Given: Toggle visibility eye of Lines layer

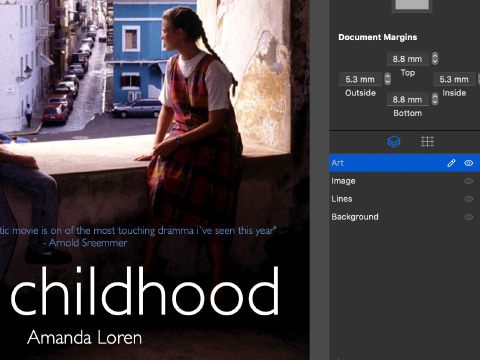Looking at the screenshot, I should 469,199.
